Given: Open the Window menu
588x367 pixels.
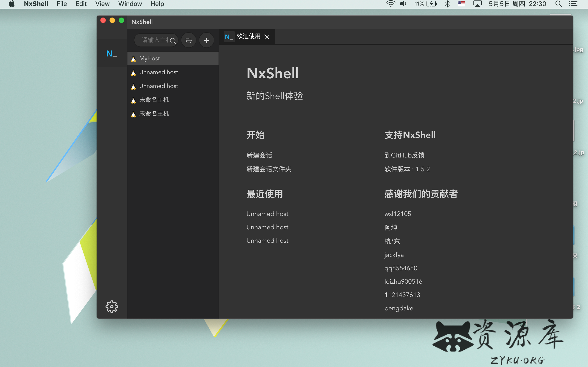Looking at the screenshot, I should [130, 4].
